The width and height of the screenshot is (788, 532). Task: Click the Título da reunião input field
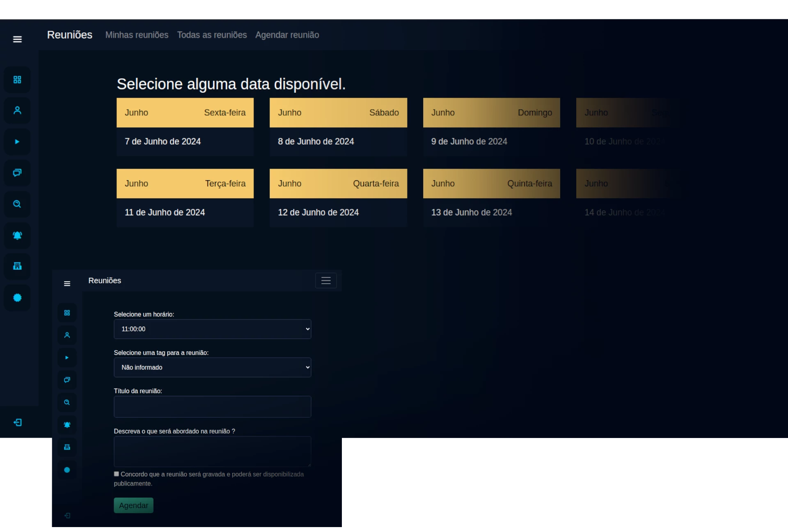click(x=212, y=407)
